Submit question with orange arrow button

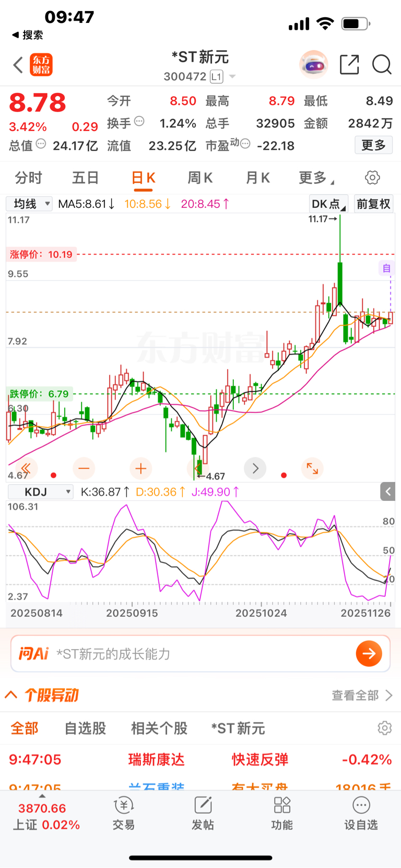coord(369,653)
